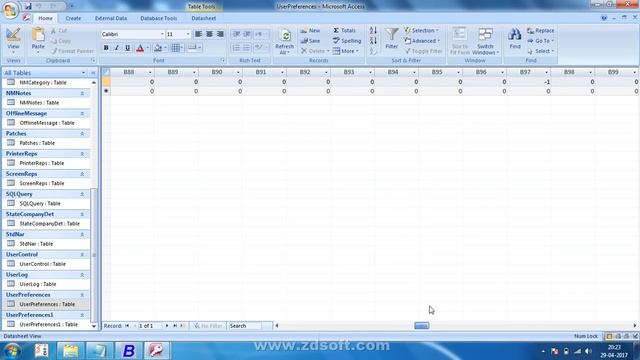
Task: Open the Database Tools tab
Action: [159, 18]
